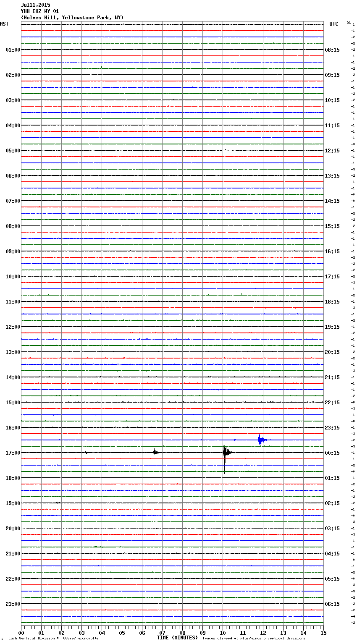Click the '21:00' MST time label

tap(13, 554)
